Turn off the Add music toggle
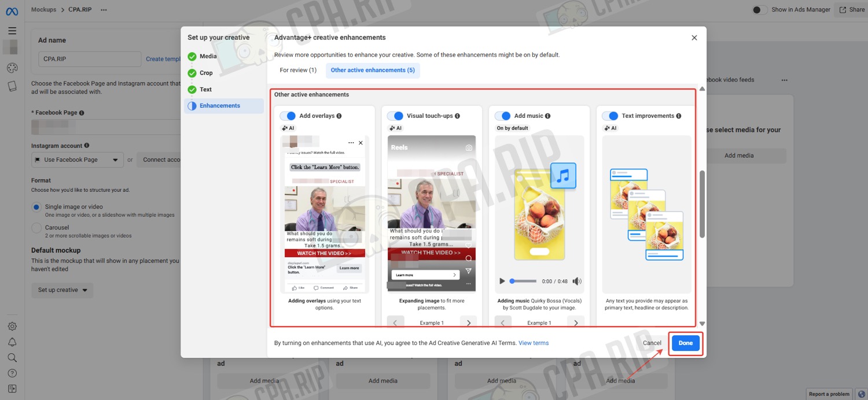 pos(503,116)
